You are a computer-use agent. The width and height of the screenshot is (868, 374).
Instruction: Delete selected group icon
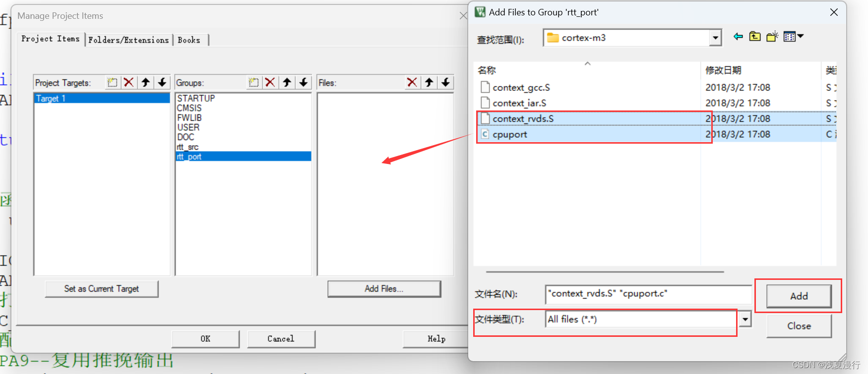click(270, 83)
